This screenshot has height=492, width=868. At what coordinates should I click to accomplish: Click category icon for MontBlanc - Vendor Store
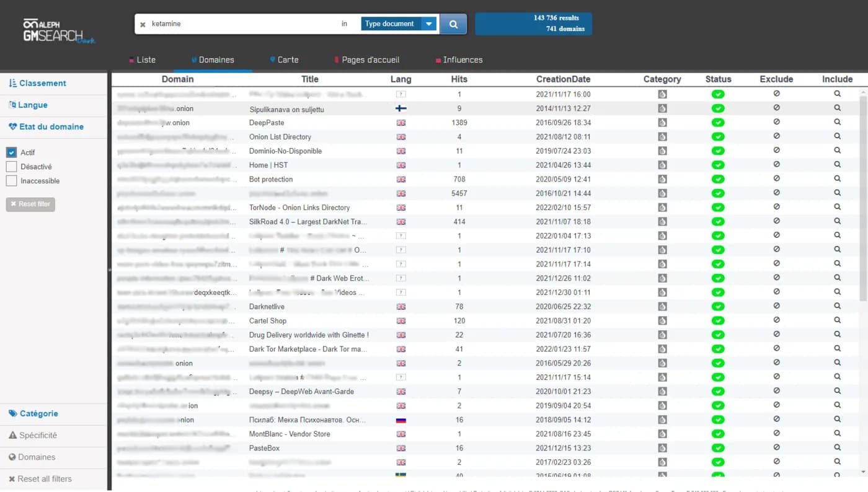tap(662, 434)
